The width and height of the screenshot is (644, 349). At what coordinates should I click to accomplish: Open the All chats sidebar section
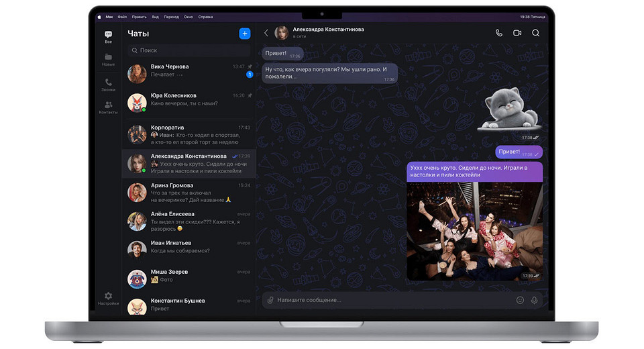pyautogui.click(x=108, y=36)
